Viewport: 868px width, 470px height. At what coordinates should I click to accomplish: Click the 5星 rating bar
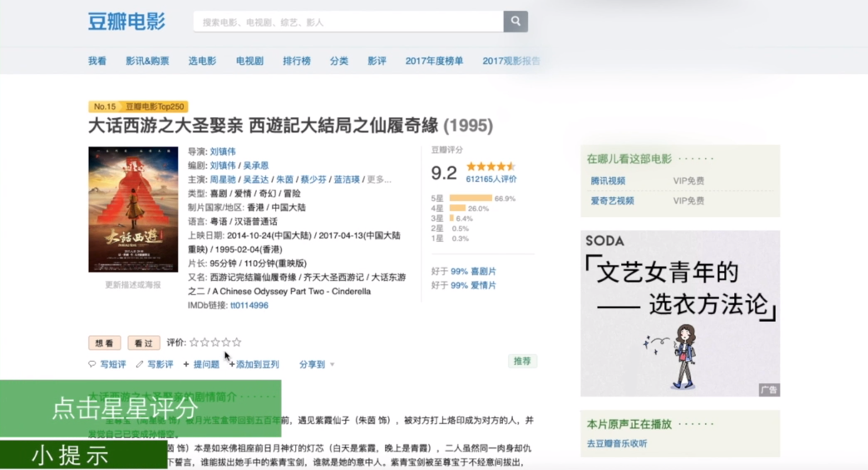click(471, 198)
